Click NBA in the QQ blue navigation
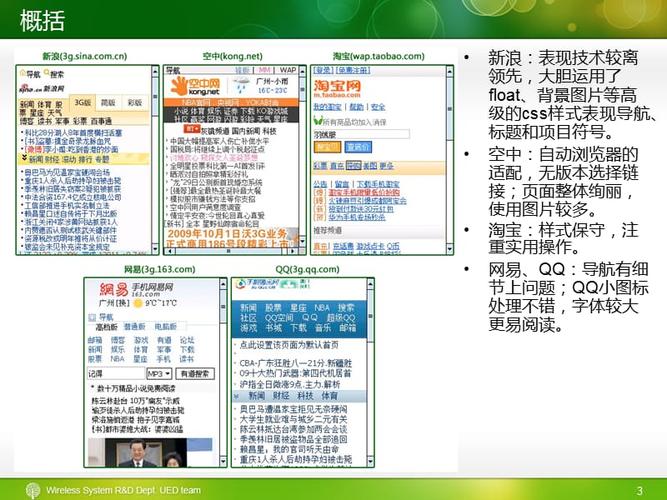 [322, 308]
